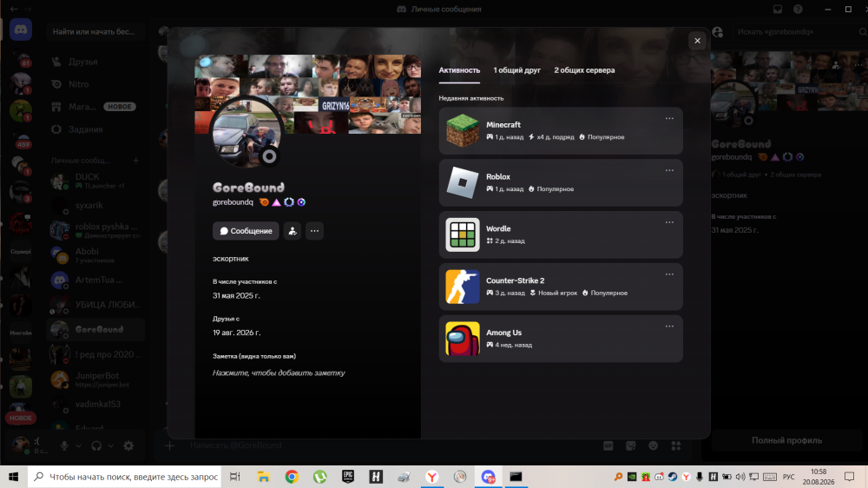This screenshot has width=868, height=488.
Task: Click the Wordle grid icon
Action: click(463, 234)
